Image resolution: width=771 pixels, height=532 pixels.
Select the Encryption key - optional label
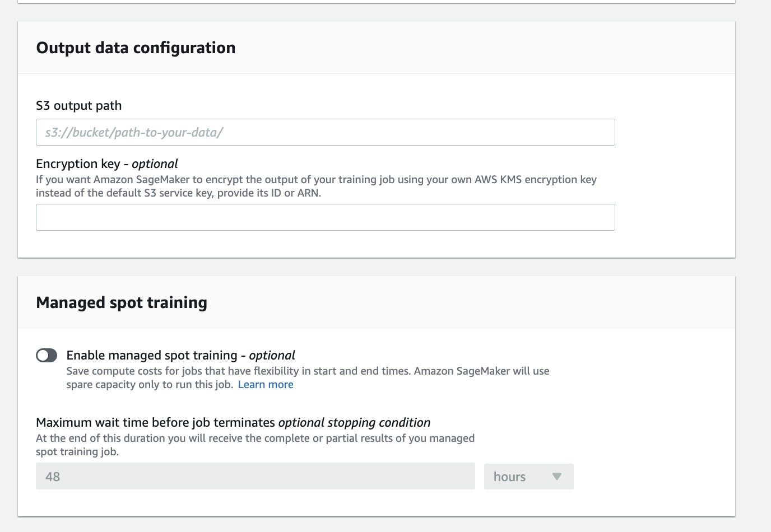(x=106, y=164)
